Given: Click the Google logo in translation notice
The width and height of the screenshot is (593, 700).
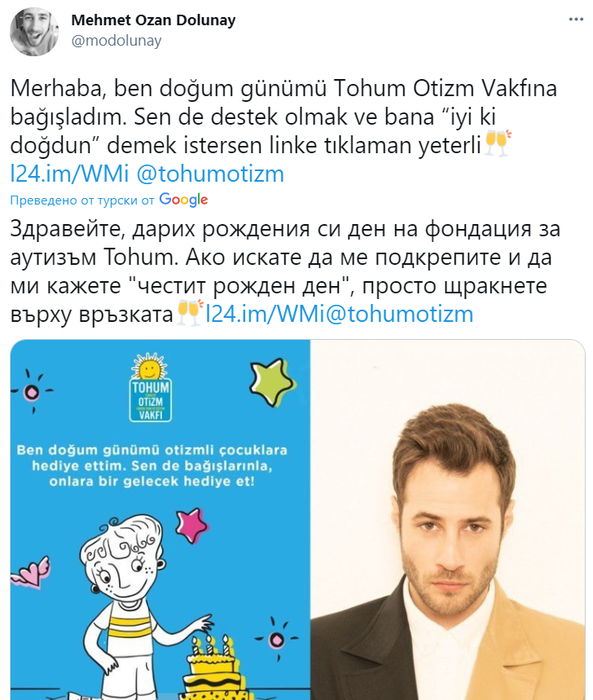Looking at the screenshot, I should [183, 200].
